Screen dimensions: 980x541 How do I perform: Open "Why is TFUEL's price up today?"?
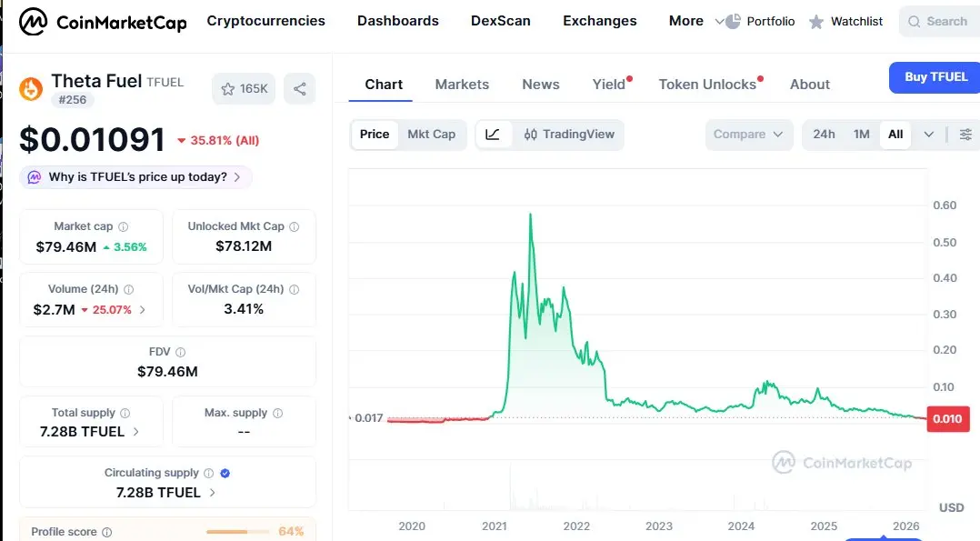(x=136, y=177)
